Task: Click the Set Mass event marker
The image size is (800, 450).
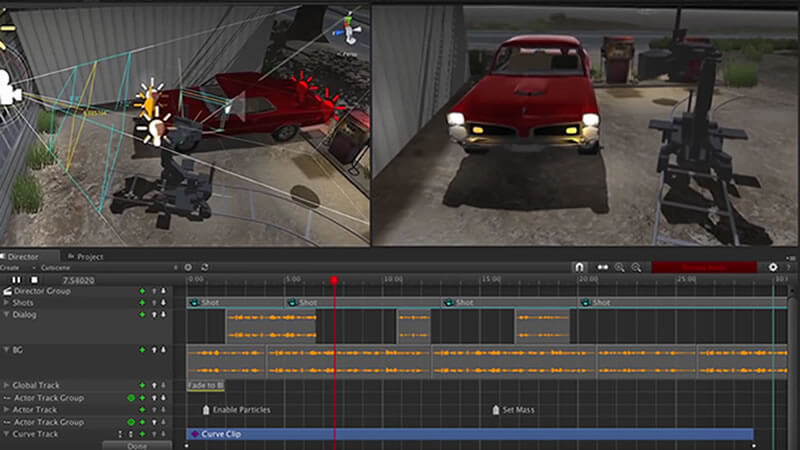Action: point(513,410)
